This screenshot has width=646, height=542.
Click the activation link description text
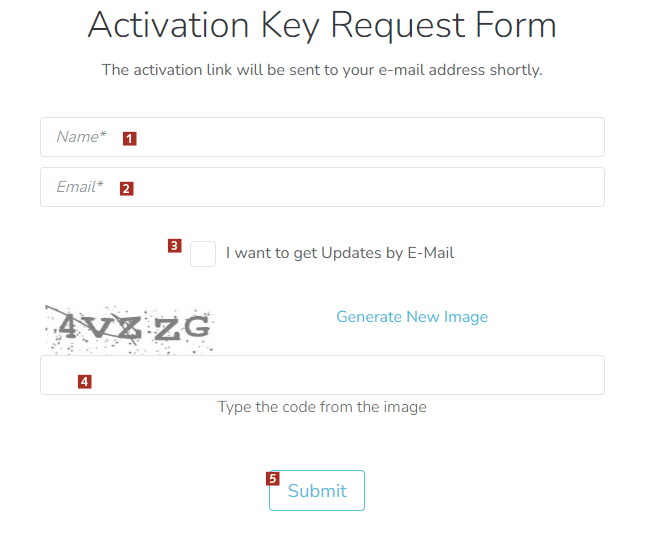tap(322, 71)
